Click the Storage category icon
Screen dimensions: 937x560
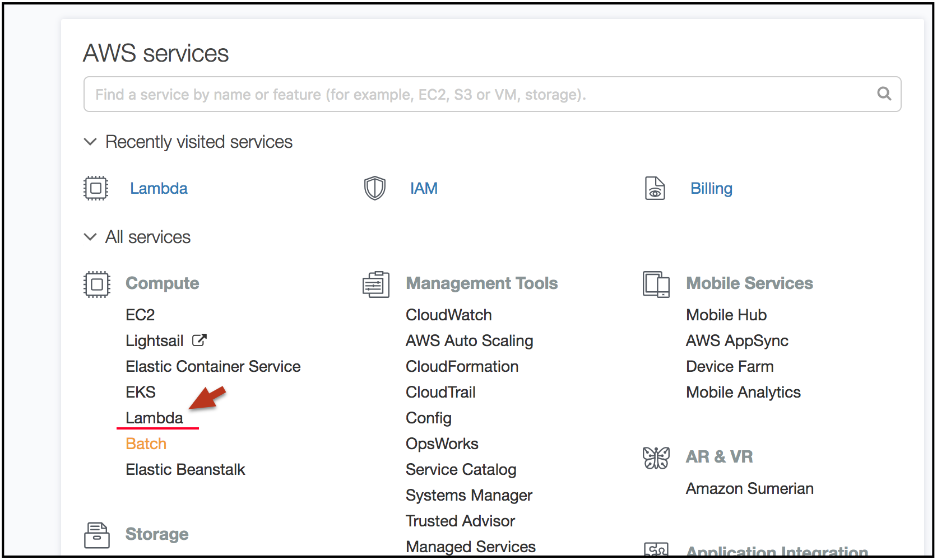97,535
